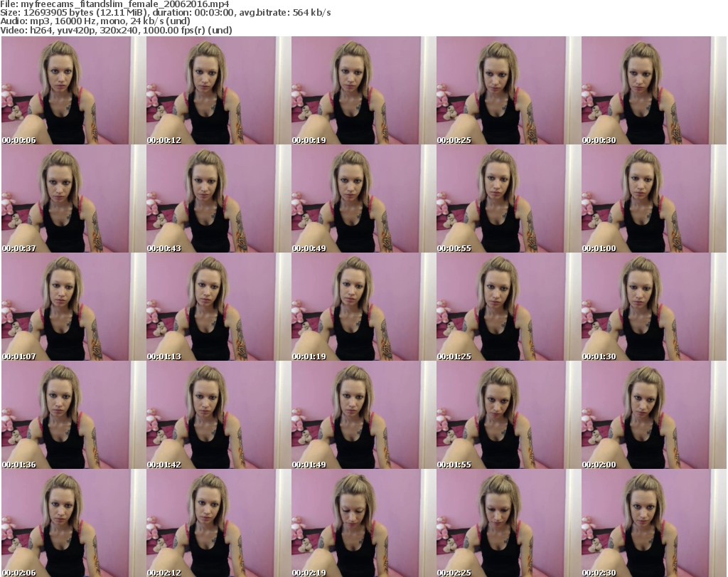This screenshot has width=728, height=577.
Task: Select the thumbnail stamped 00:00:06
Action: click(x=74, y=90)
